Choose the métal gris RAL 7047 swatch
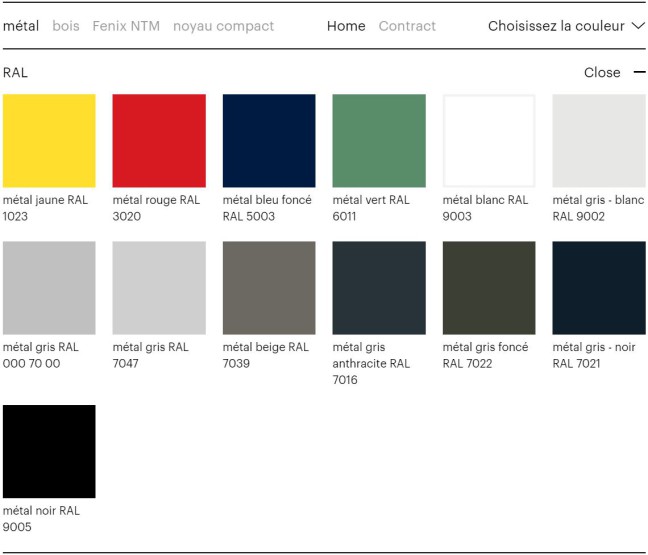 pos(159,288)
